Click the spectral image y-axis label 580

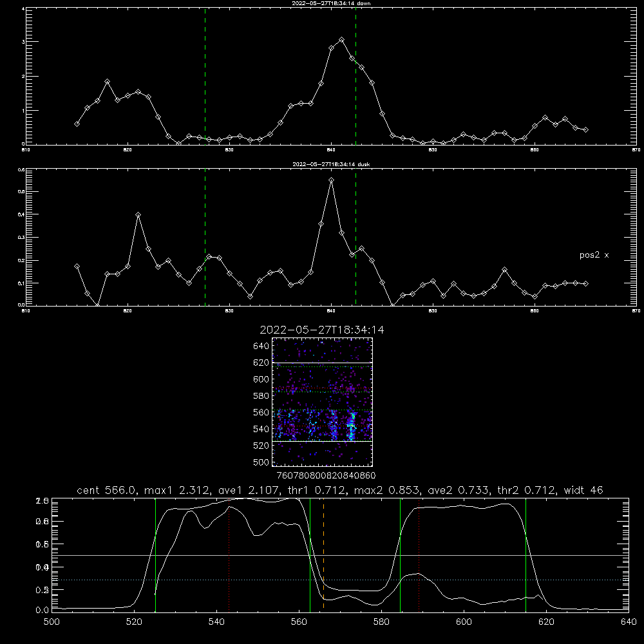tap(261, 396)
